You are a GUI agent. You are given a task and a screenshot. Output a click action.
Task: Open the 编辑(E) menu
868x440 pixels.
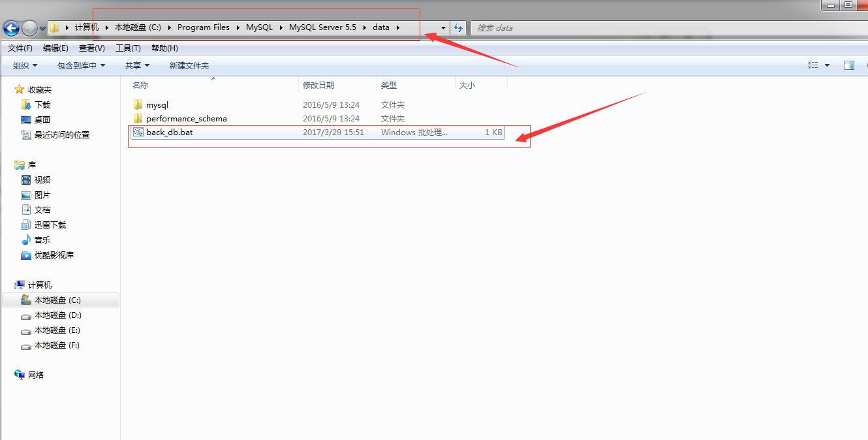(55, 48)
